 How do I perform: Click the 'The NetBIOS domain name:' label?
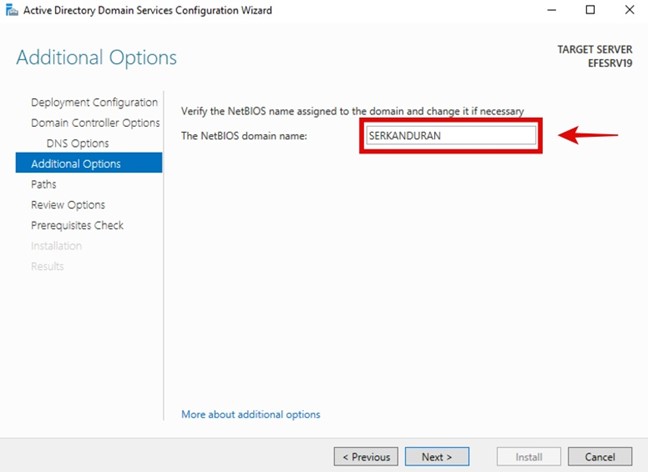(244, 136)
